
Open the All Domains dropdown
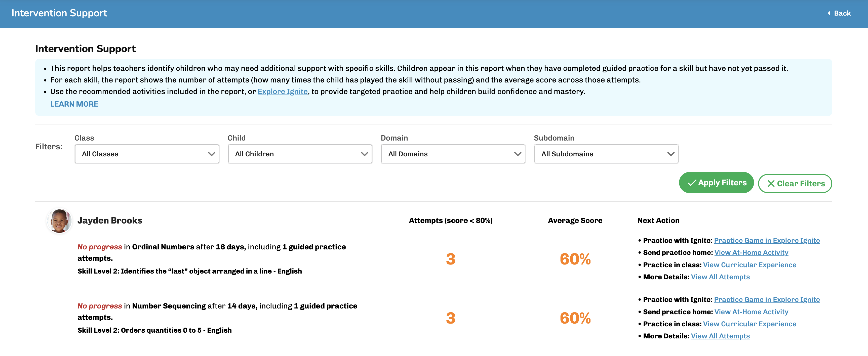click(453, 154)
